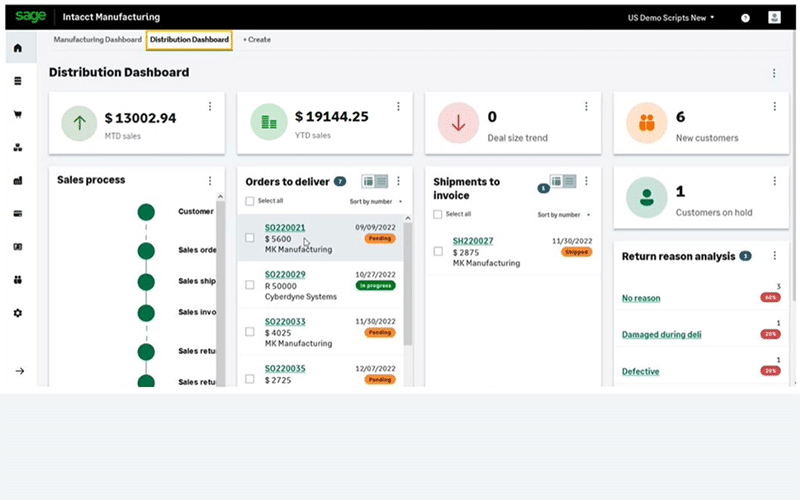Switch Orders to deliver to card view

click(x=368, y=181)
